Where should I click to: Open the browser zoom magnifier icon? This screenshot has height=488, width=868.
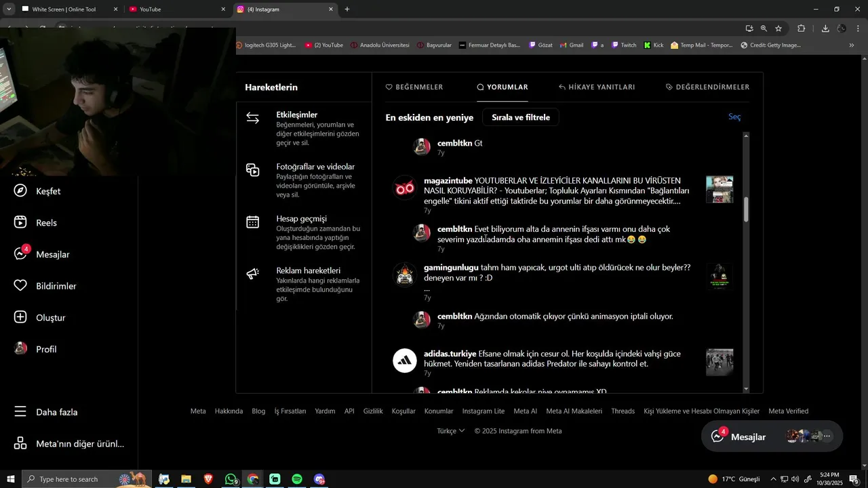764,28
